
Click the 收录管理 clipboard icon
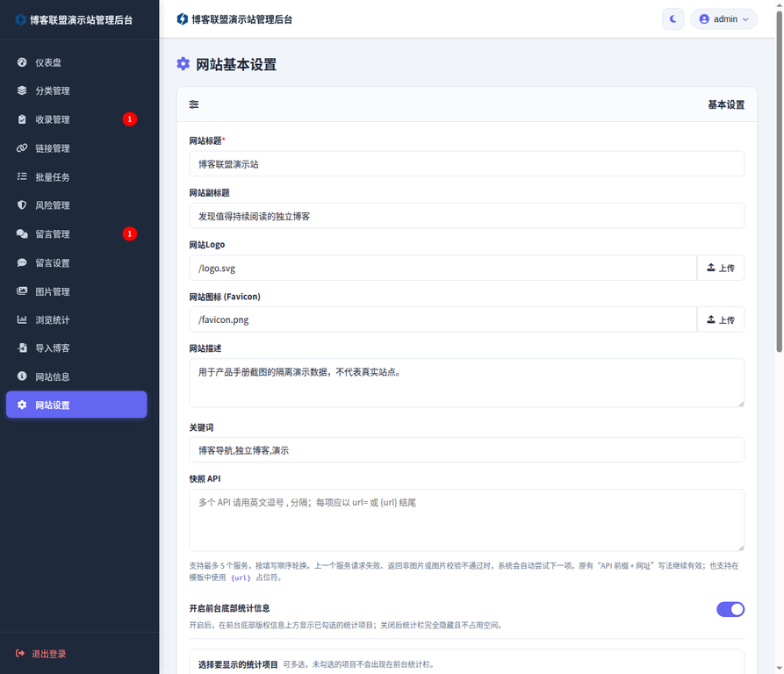coord(22,119)
